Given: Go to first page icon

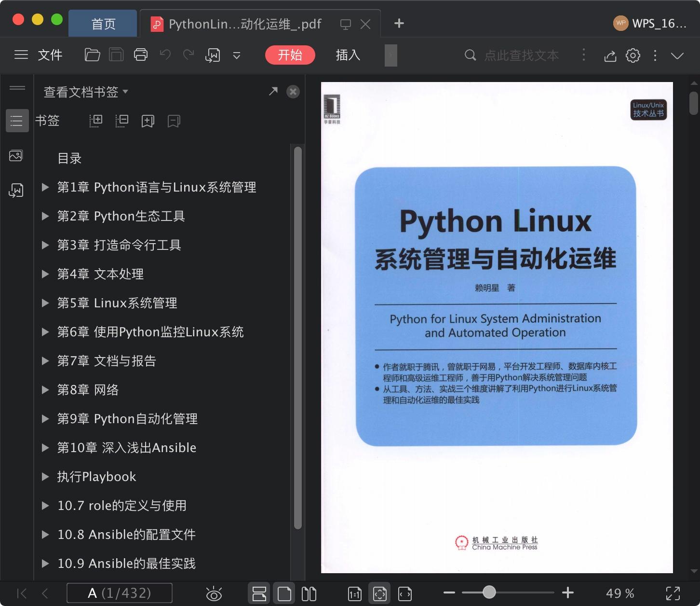Looking at the screenshot, I should (22, 593).
